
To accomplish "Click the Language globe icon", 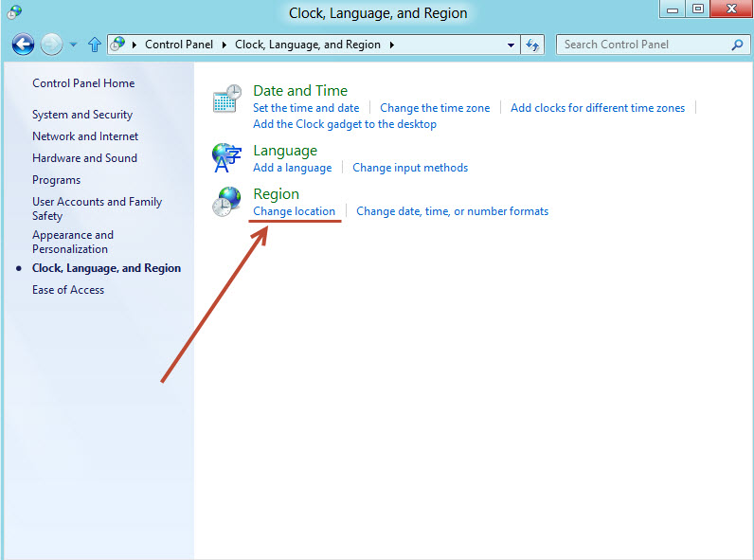I will click(x=227, y=157).
